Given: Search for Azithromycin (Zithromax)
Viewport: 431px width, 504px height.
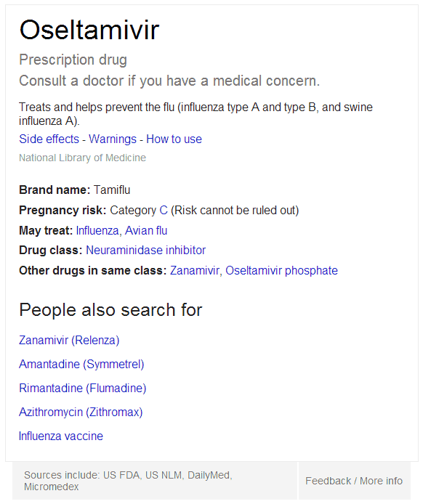Looking at the screenshot, I should click(81, 412).
